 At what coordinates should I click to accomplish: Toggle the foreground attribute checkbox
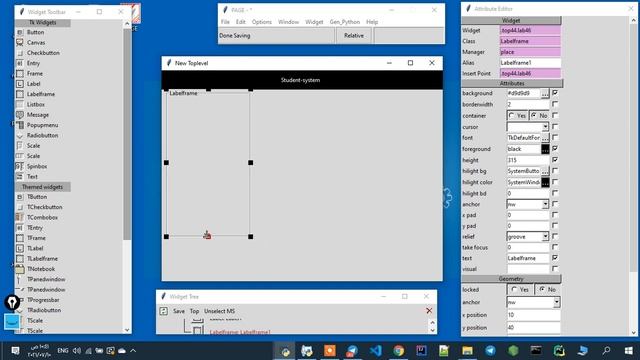[x=555, y=149]
